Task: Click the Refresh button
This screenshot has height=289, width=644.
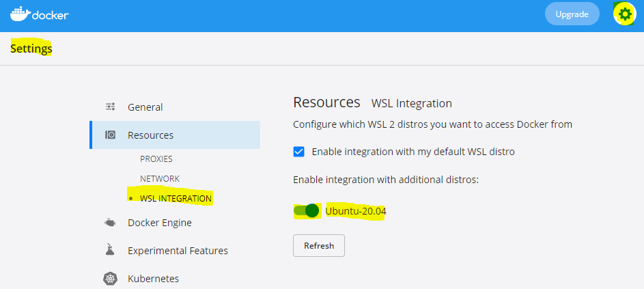Action: [319, 246]
